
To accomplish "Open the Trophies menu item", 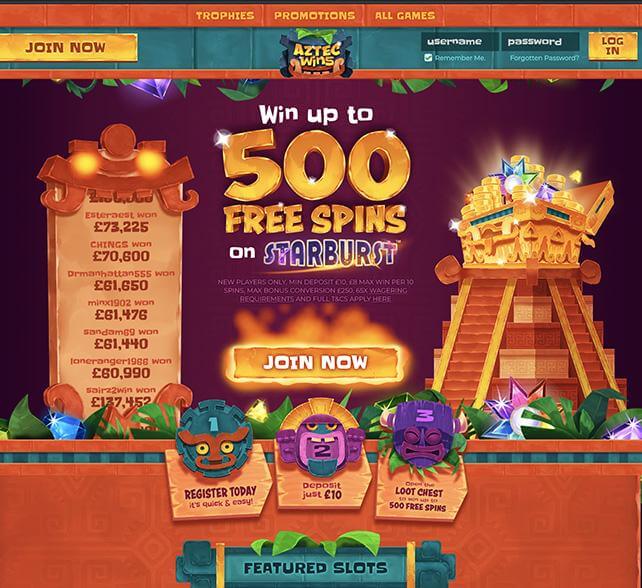I will pos(225,16).
